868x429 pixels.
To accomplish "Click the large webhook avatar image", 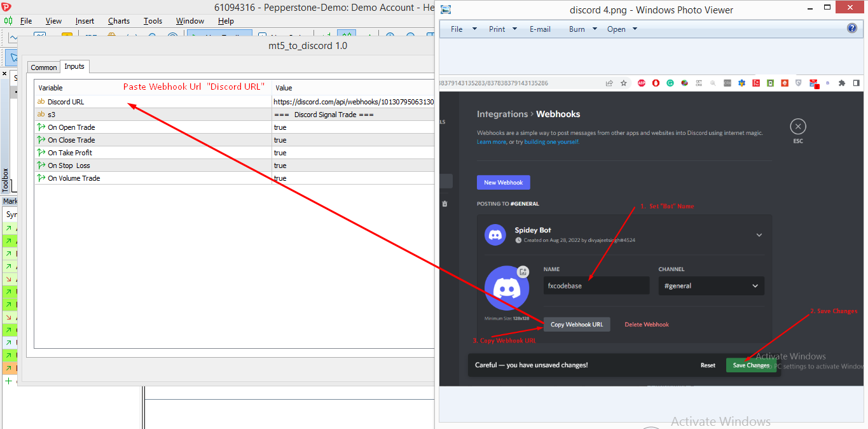I will click(507, 288).
